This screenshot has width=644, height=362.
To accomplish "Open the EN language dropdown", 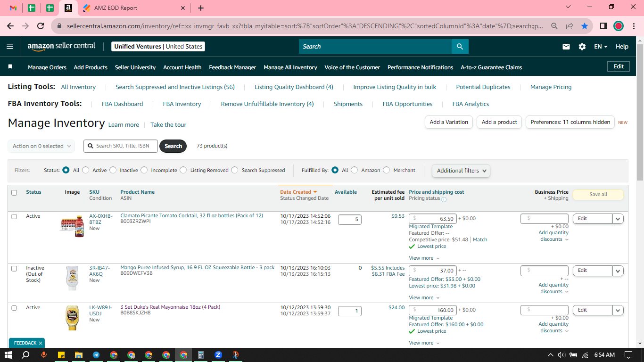I will pos(601,47).
